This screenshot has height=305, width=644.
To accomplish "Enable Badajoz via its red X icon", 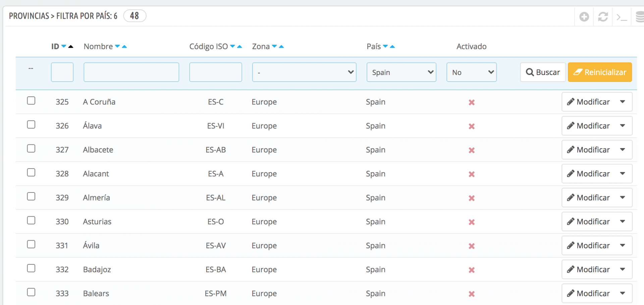I will [x=471, y=270].
